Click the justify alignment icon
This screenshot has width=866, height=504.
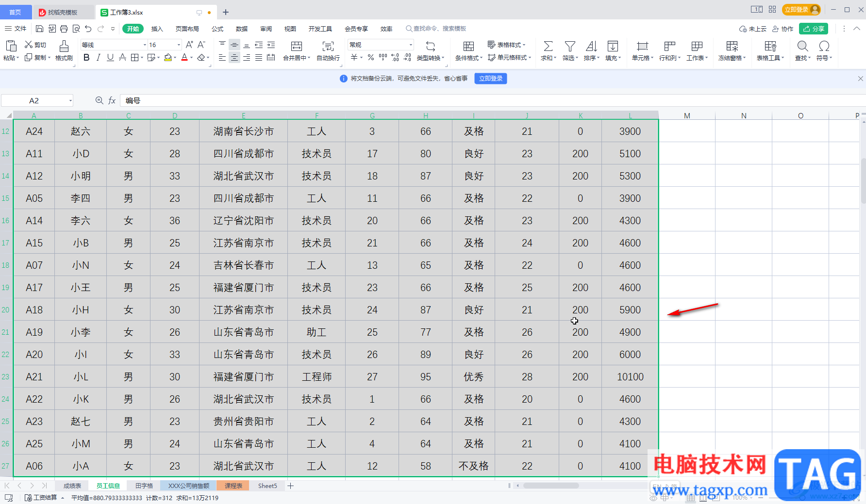pyautogui.click(x=259, y=58)
